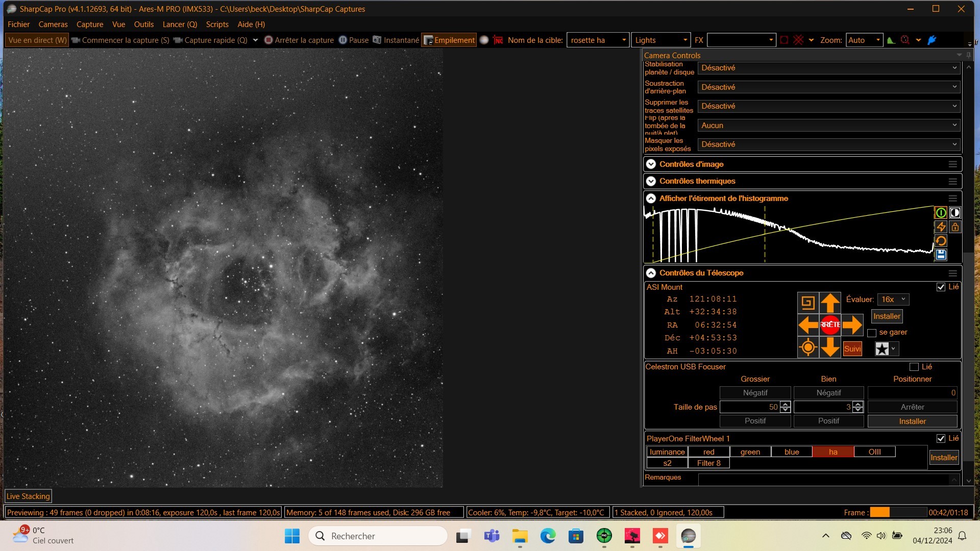Apply auto-stretch with the lightning bolt icon
Viewport: 980px width, 551px height.
[x=941, y=227]
